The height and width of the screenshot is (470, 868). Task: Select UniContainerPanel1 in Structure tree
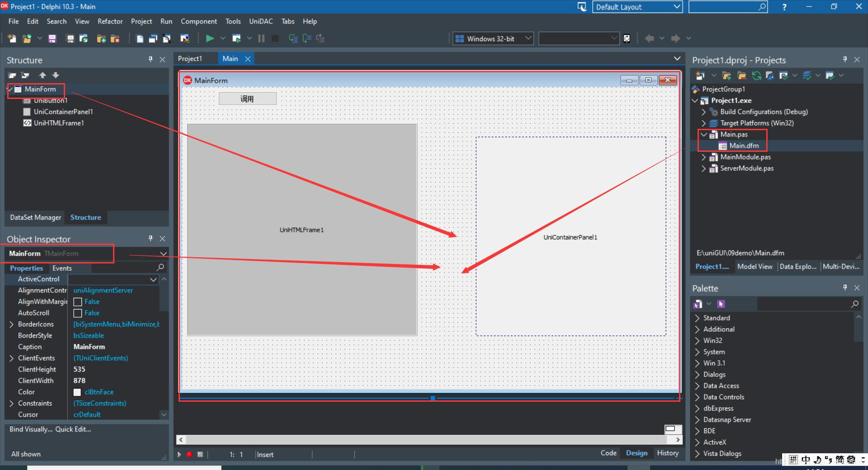(63, 112)
